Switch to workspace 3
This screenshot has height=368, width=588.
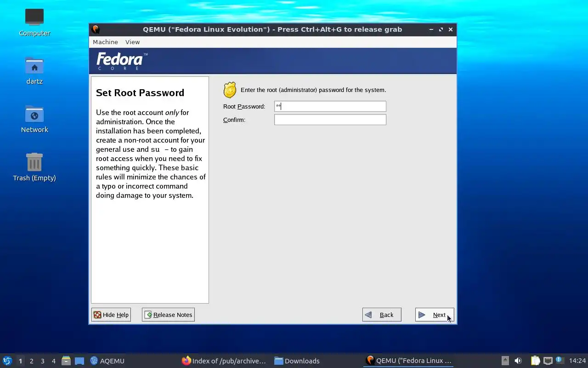tap(42, 361)
